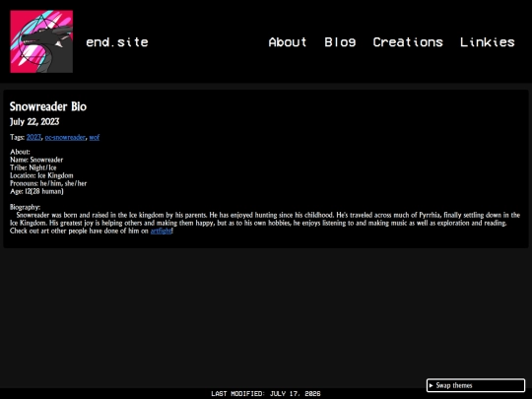The height and width of the screenshot is (399, 532).
Task: Click the 'Biography:' label text
Action: [25, 207]
